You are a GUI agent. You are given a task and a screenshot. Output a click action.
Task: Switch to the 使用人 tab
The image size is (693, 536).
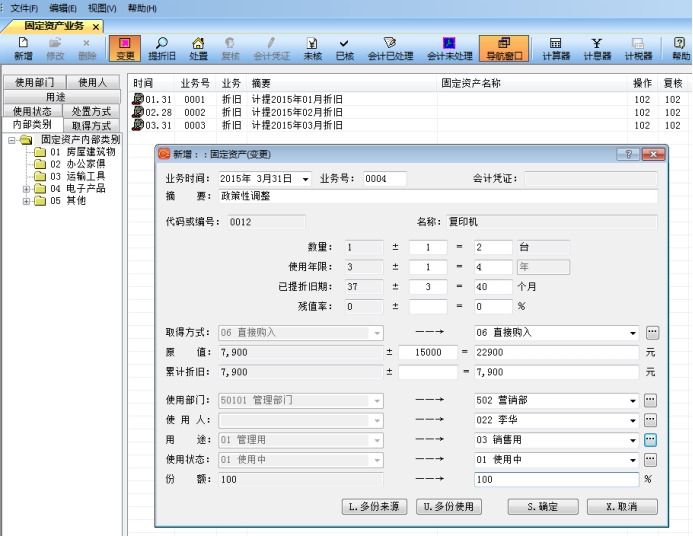[x=93, y=82]
